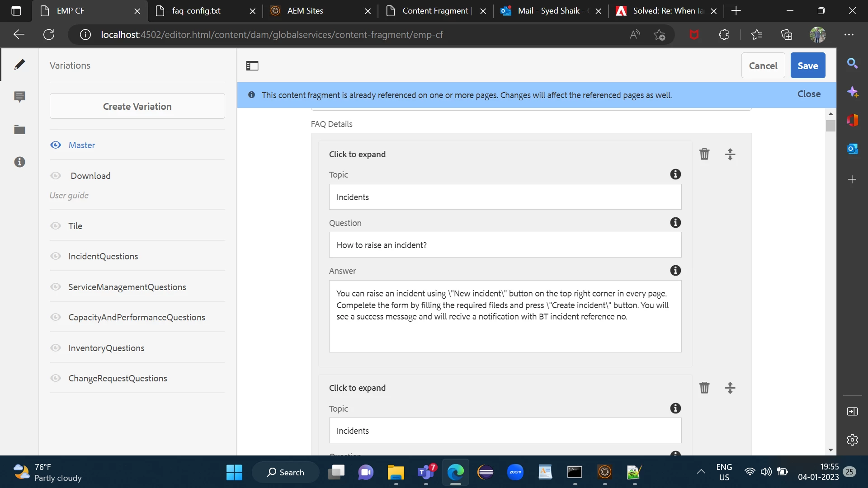
Task: Select the pencil edit icon in left rail
Action: (19, 65)
